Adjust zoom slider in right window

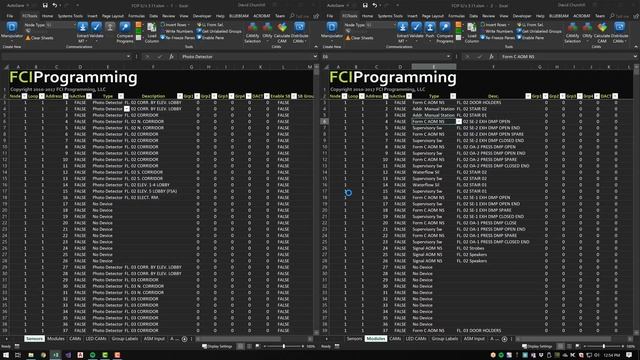604,347
